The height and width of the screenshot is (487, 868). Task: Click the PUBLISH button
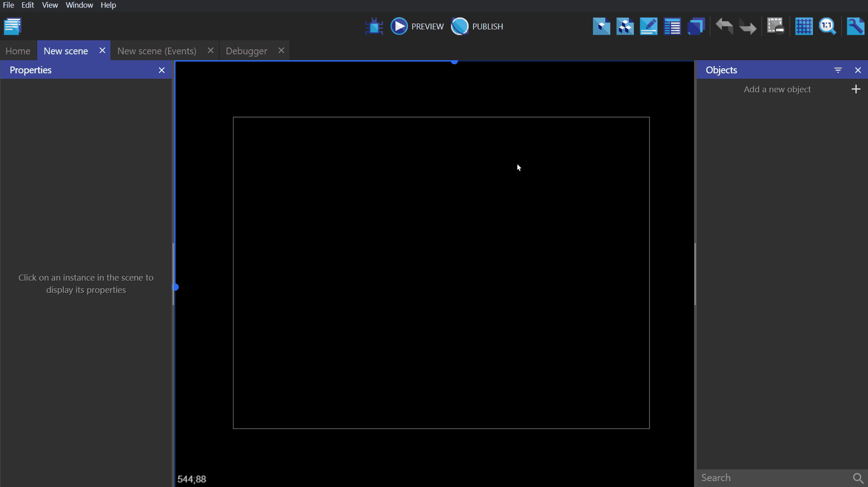(477, 26)
